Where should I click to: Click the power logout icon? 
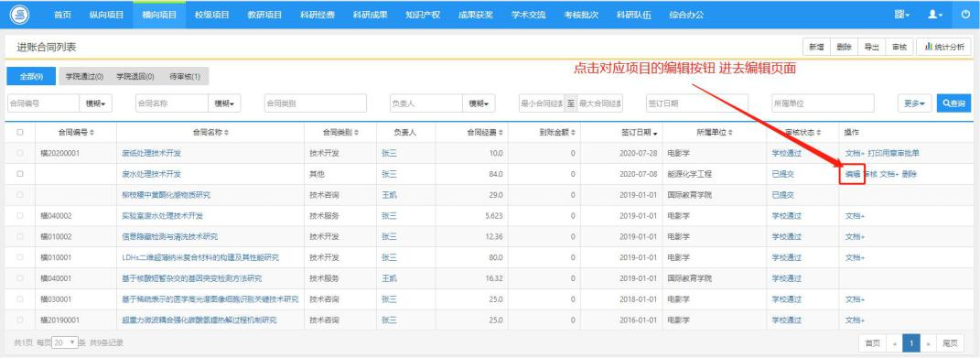(x=965, y=15)
